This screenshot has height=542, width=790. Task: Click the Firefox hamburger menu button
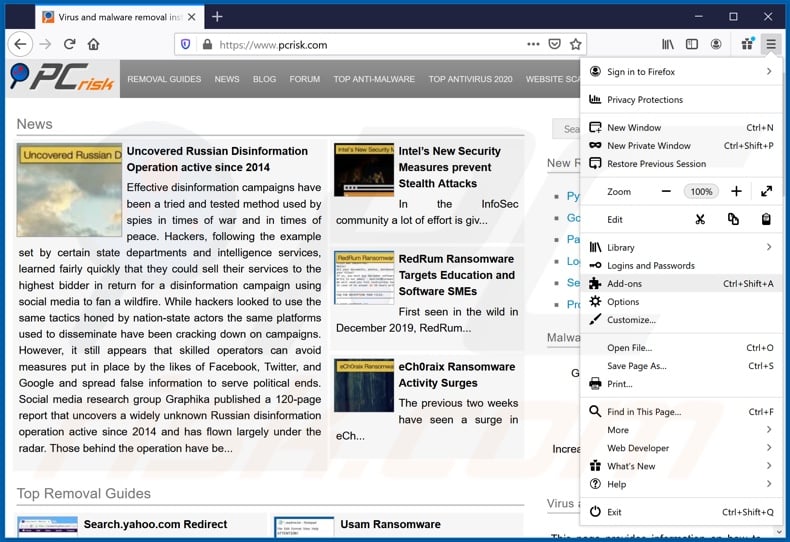pos(770,44)
